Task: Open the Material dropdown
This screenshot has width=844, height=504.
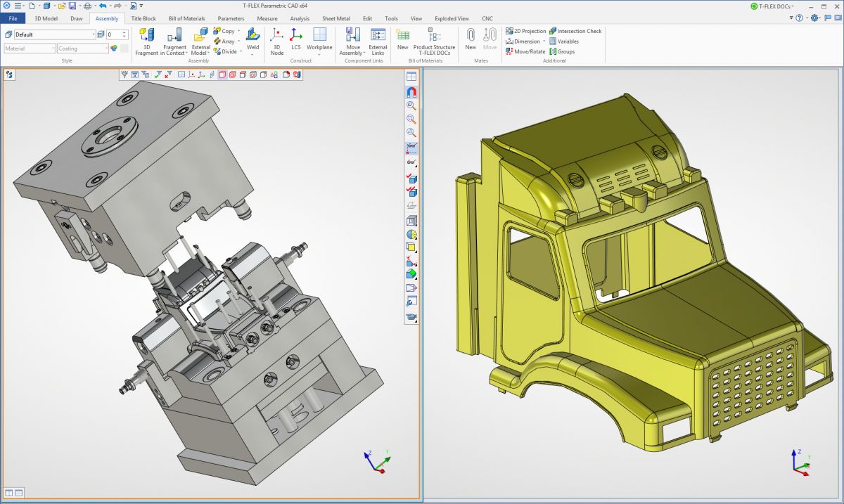Action: click(x=30, y=49)
